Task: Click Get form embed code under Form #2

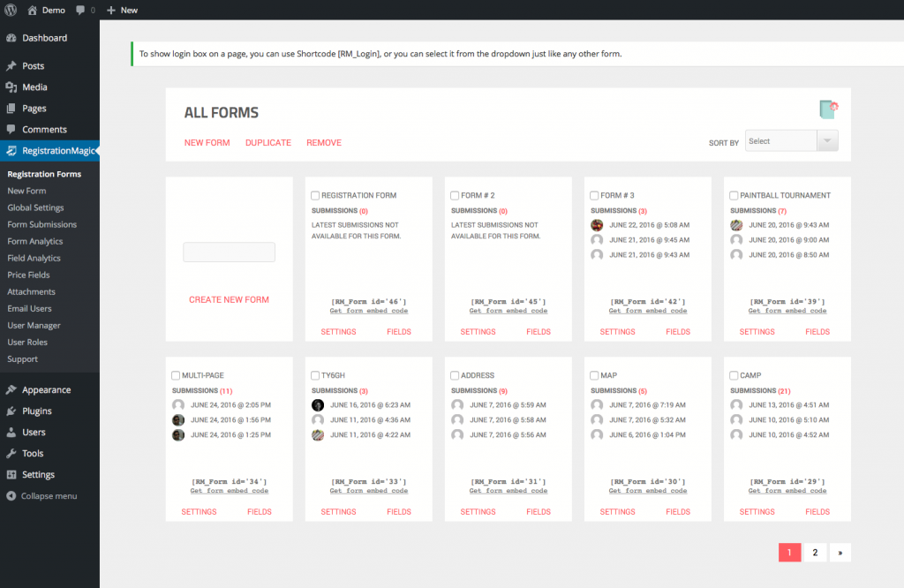Action: click(x=508, y=311)
